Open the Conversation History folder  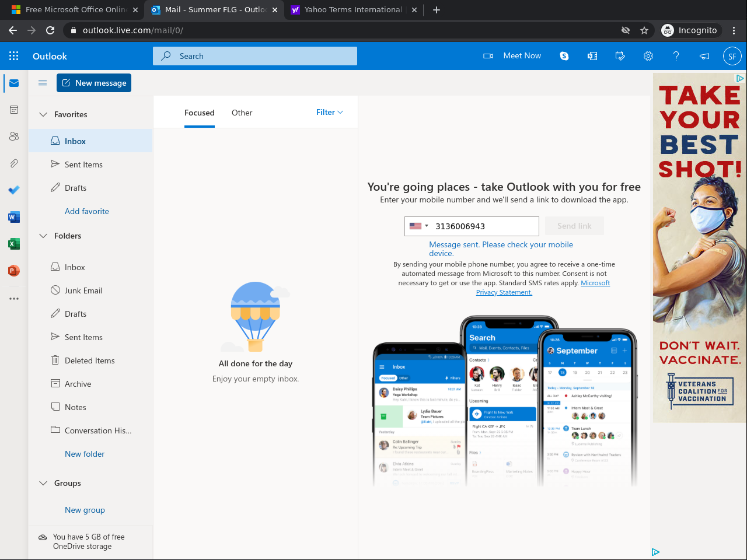pyautogui.click(x=90, y=430)
